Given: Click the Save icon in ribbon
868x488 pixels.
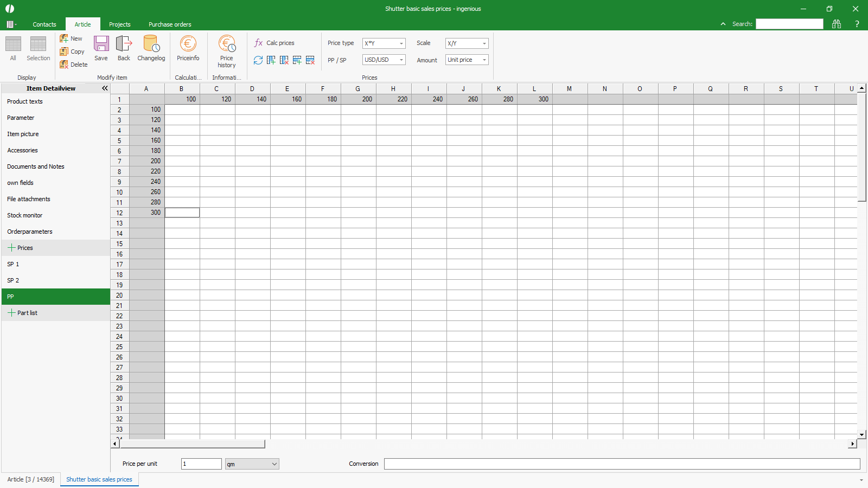Looking at the screenshot, I should point(101,48).
